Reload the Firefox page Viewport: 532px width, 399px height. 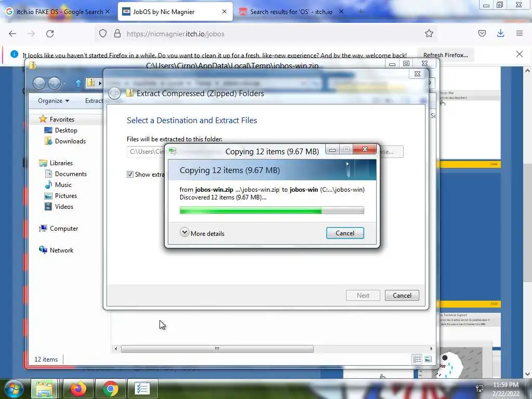point(50,34)
